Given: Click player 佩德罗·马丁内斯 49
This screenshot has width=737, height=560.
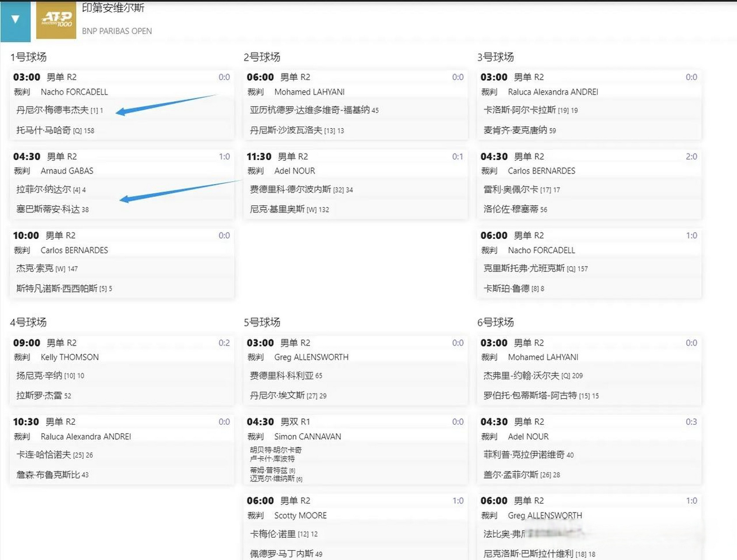Looking at the screenshot, I should click(286, 554).
